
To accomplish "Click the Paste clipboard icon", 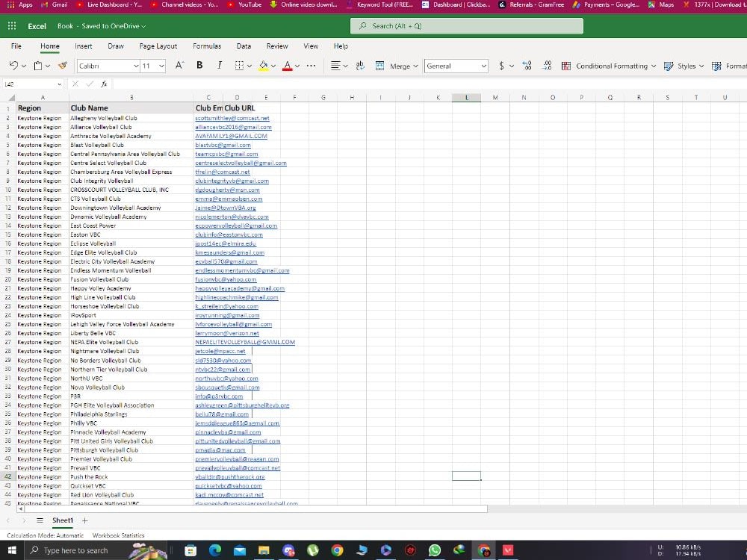I will coord(38,66).
